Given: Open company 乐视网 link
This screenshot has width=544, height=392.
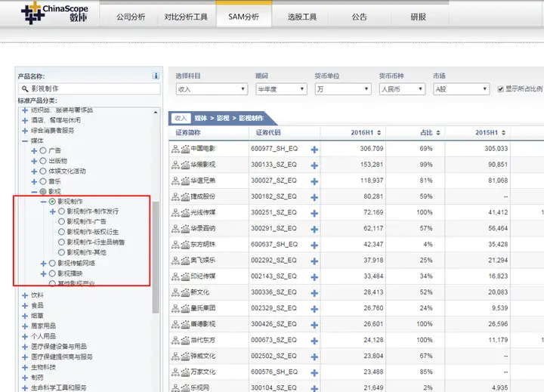Looking at the screenshot, I should [199, 387].
